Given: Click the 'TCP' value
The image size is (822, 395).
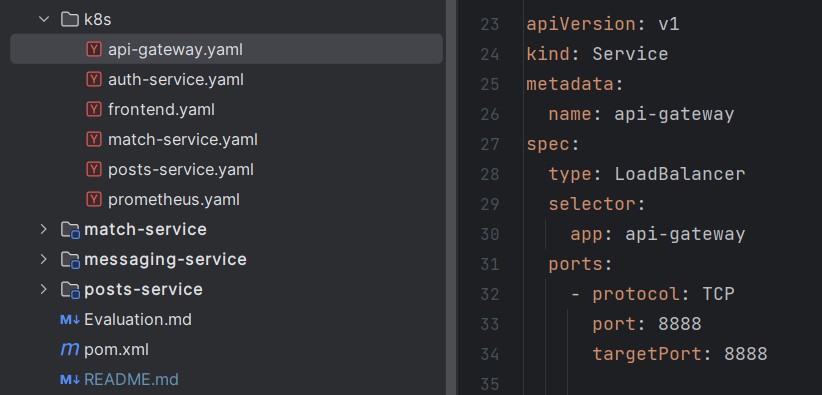Looking at the screenshot, I should [x=718, y=294].
